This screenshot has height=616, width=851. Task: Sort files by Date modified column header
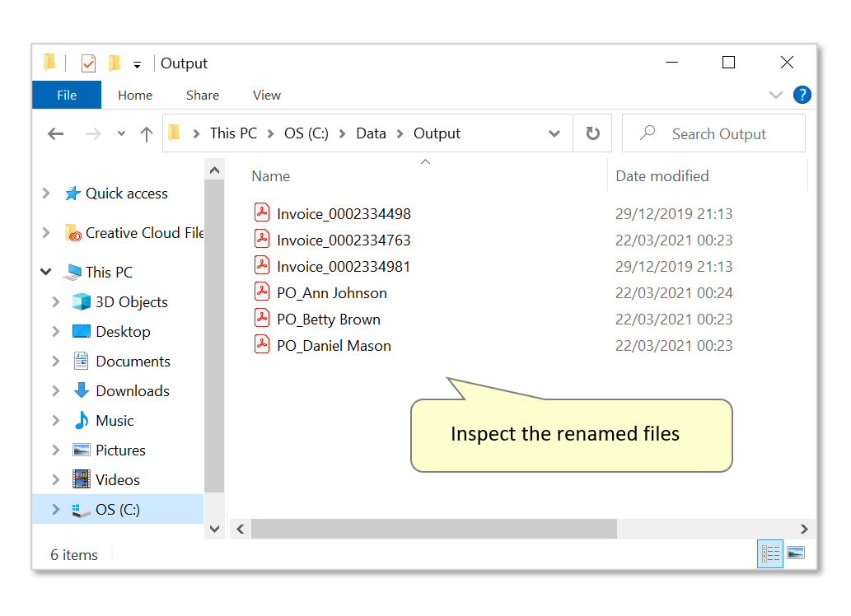point(662,176)
